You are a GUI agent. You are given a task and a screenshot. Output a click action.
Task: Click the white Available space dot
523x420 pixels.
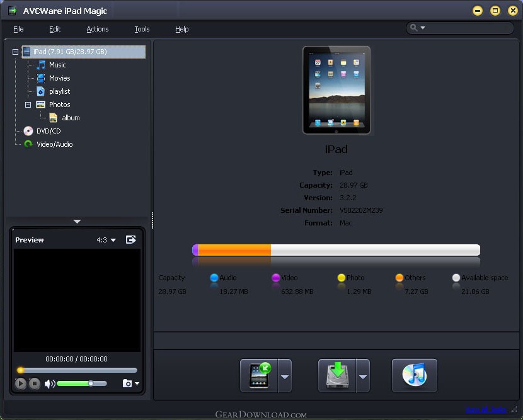[x=456, y=278]
